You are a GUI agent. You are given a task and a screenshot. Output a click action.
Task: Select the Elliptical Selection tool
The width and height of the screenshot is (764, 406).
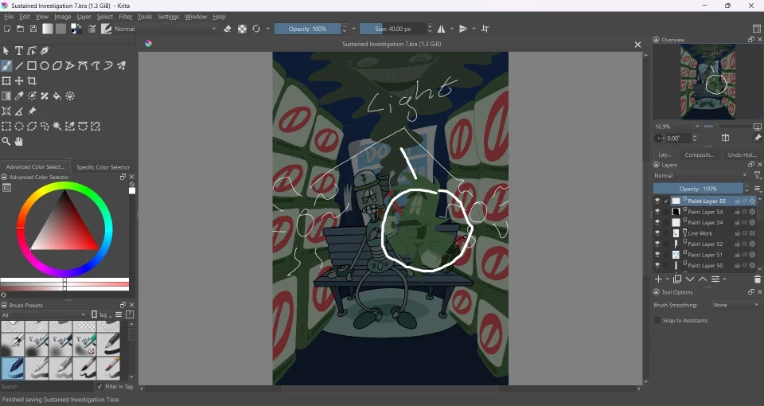(x=19, y=127)
